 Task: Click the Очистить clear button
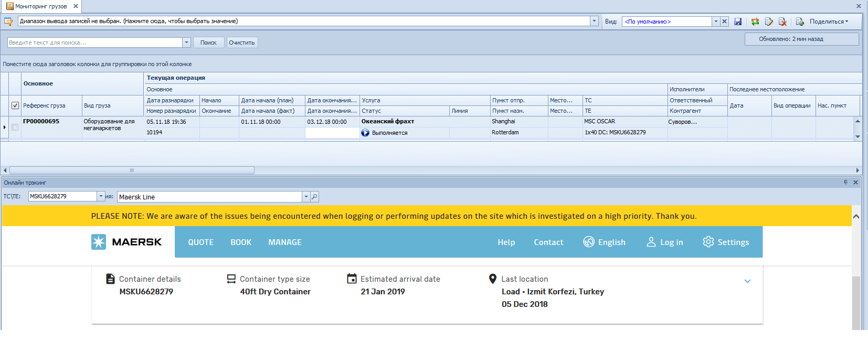241,42
